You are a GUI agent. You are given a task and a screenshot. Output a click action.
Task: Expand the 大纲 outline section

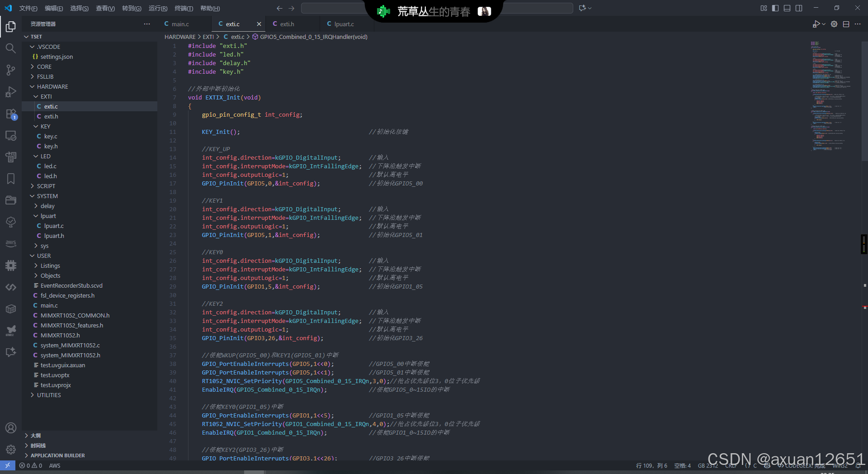[90, 436]
